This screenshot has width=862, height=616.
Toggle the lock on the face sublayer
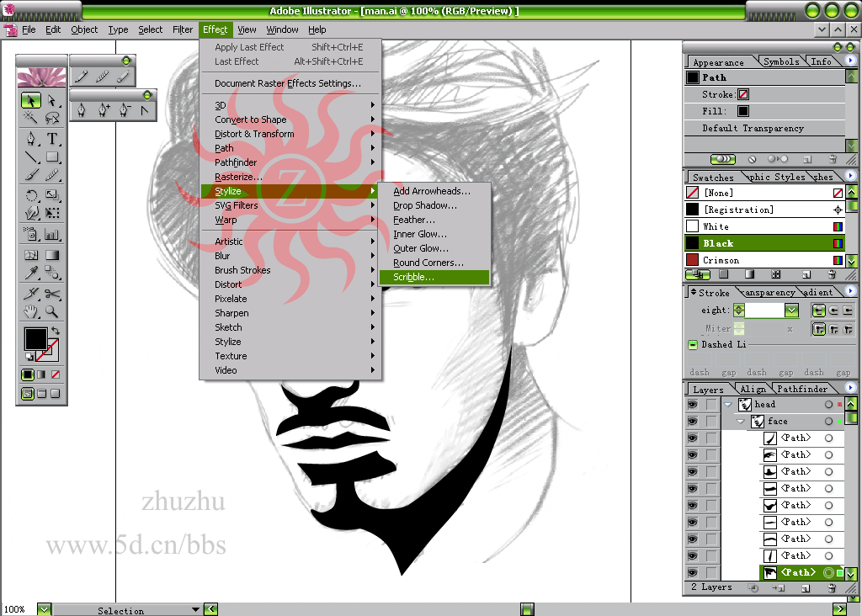point(711,422)
